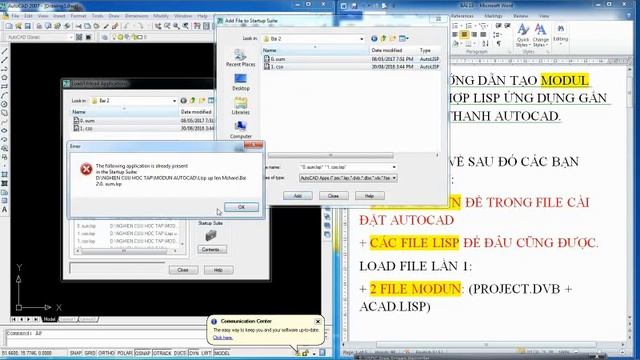Click Sort icon in Word Paragraph group
This screenshot has width=640, height=360.
point(485,44)
